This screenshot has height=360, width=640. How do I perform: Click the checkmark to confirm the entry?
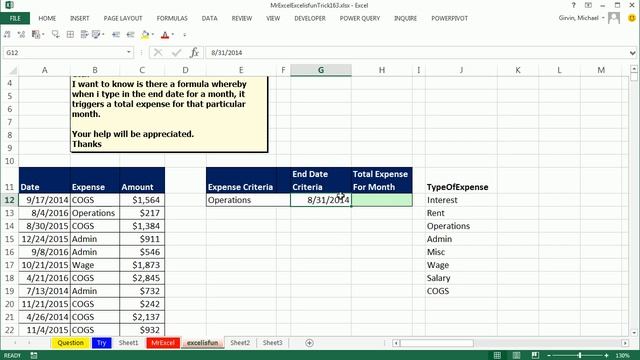click(176, 53)
